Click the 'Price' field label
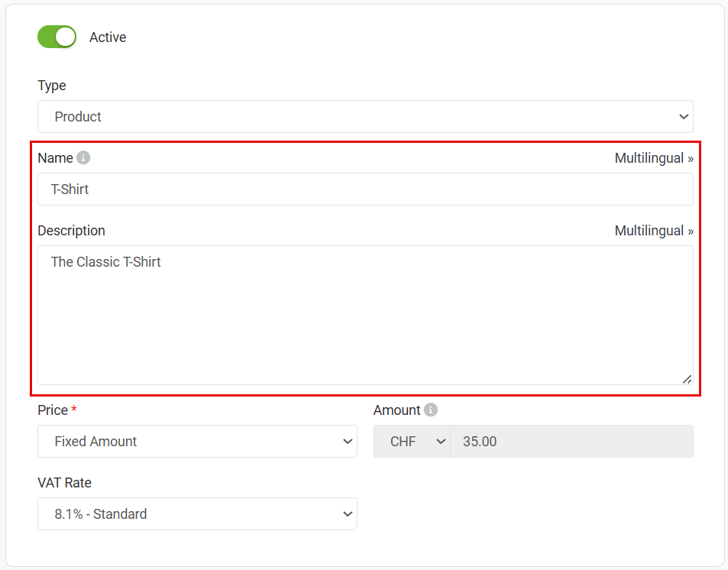This screenshot has height=570, width=728. point(53,410)
